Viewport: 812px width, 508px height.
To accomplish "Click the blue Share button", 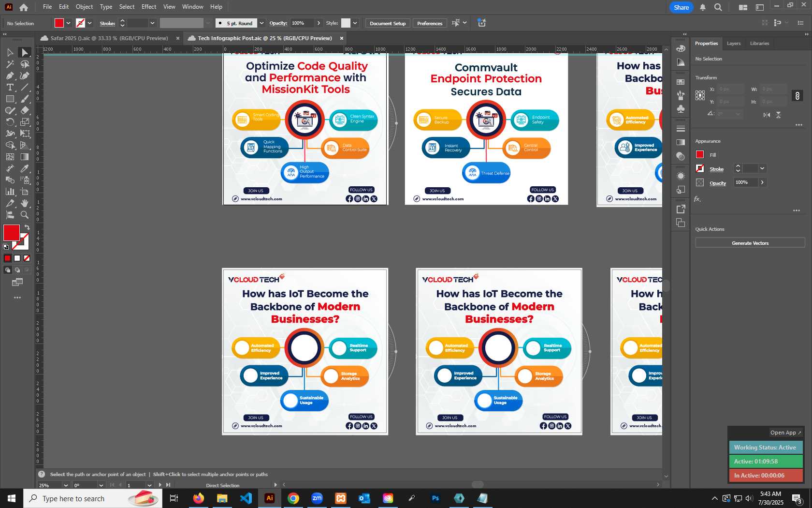I will [x=681, y=7].
